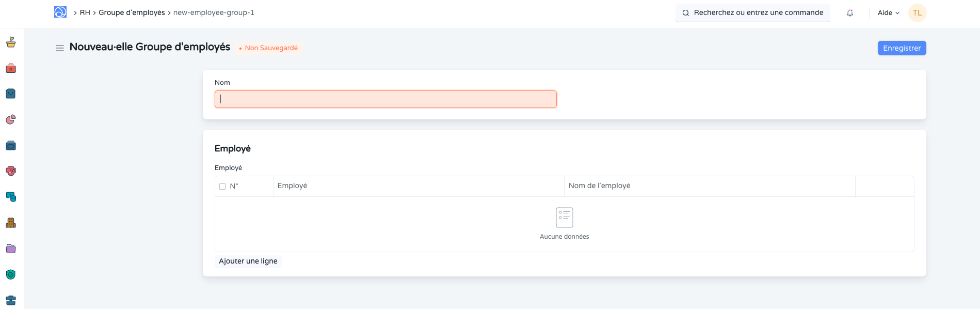Focus the Nom input field
The height and width of the screenshot is (309, 980).
(385, 99)
